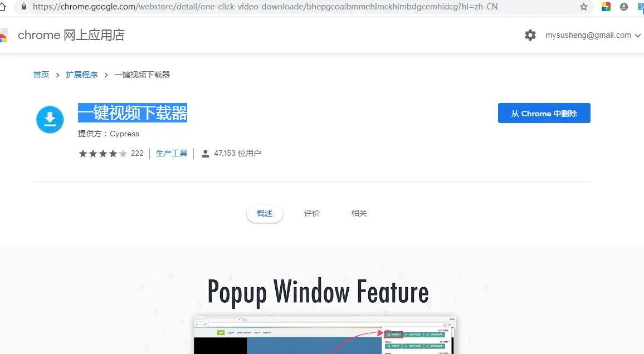Open the 扩展程序 breadcrumb link
The width and height of the screenshot is (644, 354).
pyautogui.click(x=82, y=75)
